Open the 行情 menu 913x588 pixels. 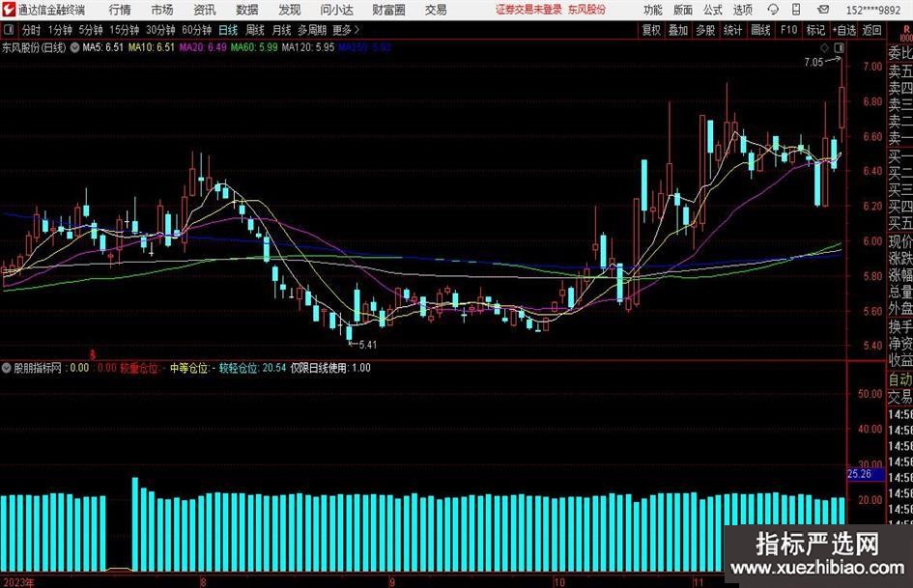point(120,10)
